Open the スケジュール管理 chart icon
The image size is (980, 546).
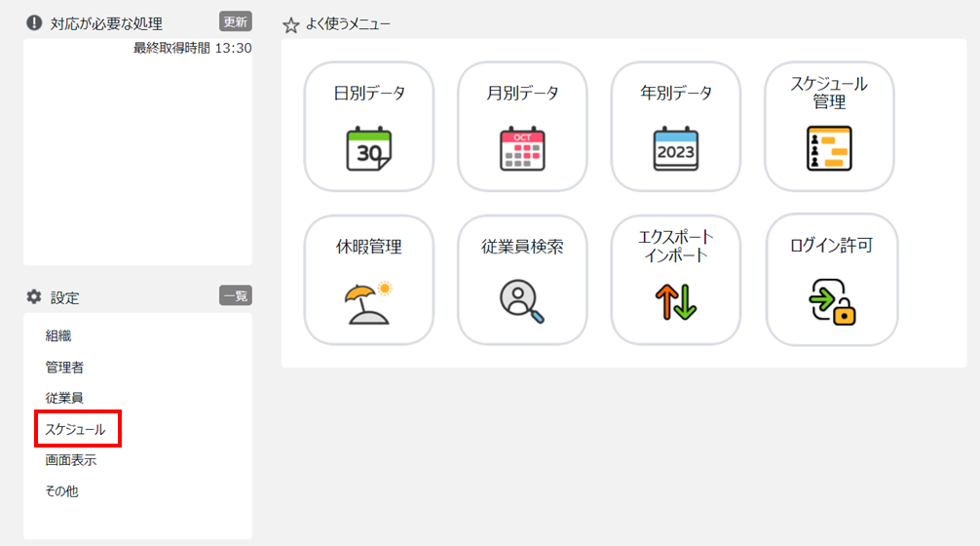(x=829, y=148)
